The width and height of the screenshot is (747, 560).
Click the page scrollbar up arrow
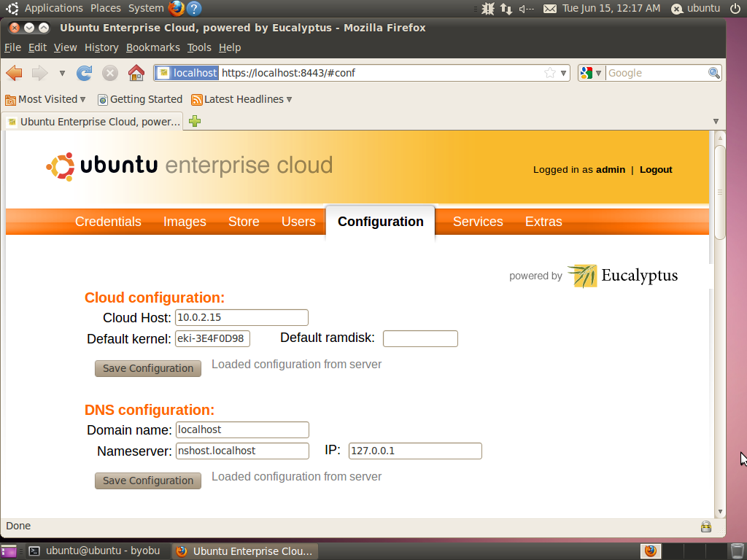[720, 138]
